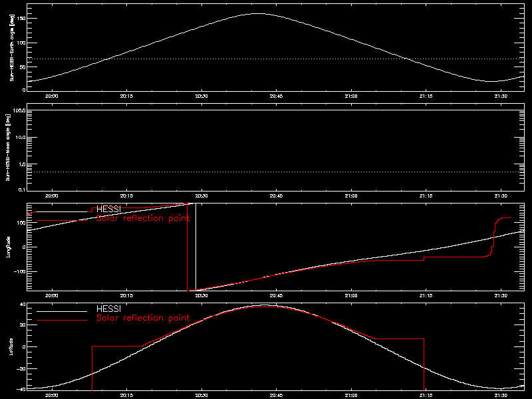
Task: Click '20:30' time label under Longitude plot
Action: tap(201, 295)
